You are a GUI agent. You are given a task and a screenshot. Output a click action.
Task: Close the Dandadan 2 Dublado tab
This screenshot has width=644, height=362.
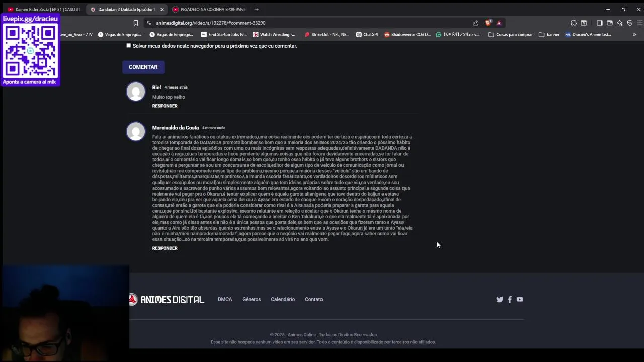coord(162,9)
